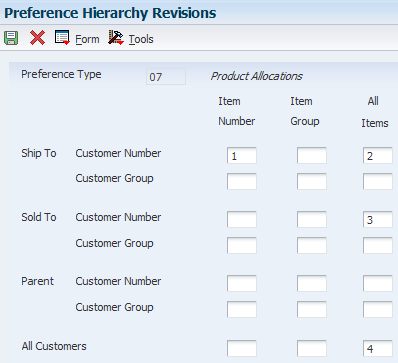This screenshot has height=363, width=398.
Task: Select Ship To Customer Group Item Number field
Action: 242,181
